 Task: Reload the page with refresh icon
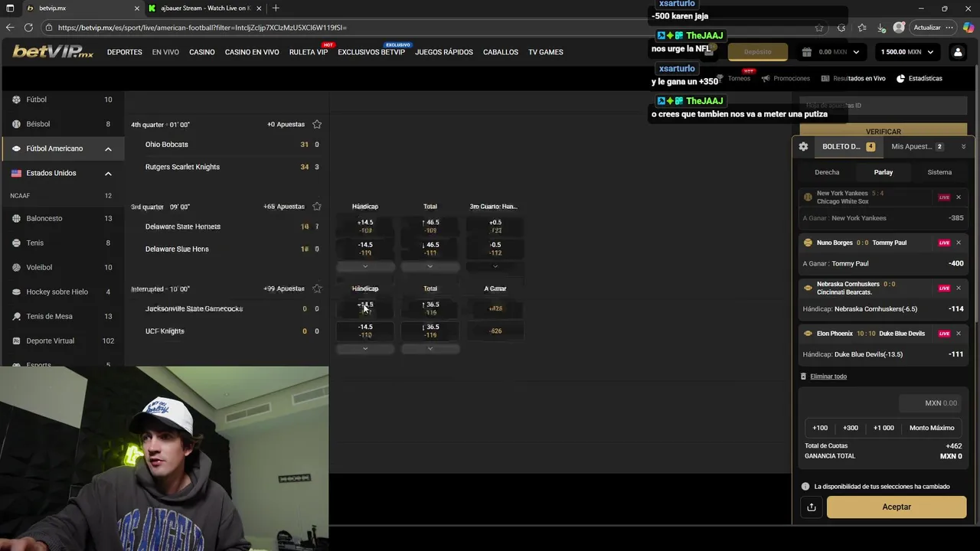click(28, 28)
